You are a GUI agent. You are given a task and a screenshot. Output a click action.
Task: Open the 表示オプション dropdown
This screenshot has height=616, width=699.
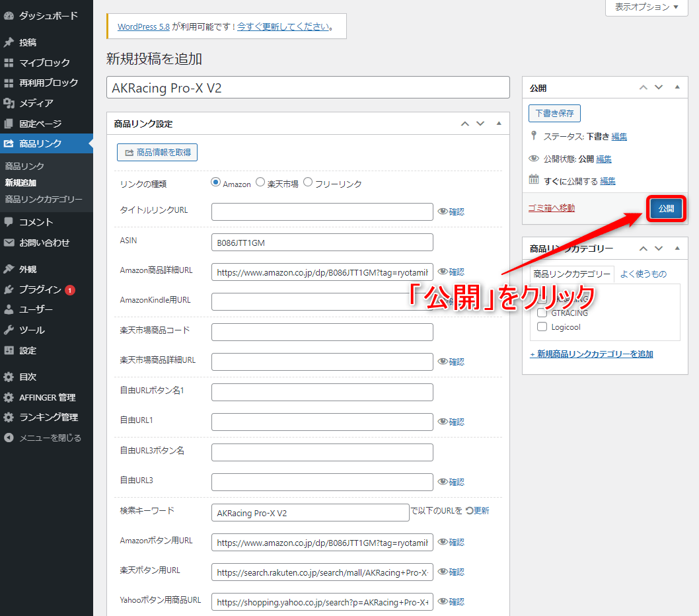(646, 7)
